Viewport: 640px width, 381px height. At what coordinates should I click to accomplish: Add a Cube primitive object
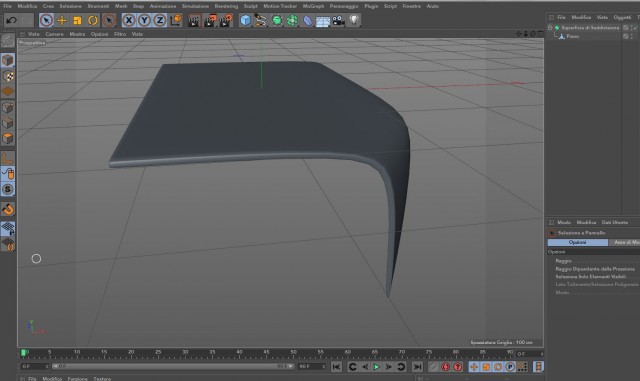point(245,20)
